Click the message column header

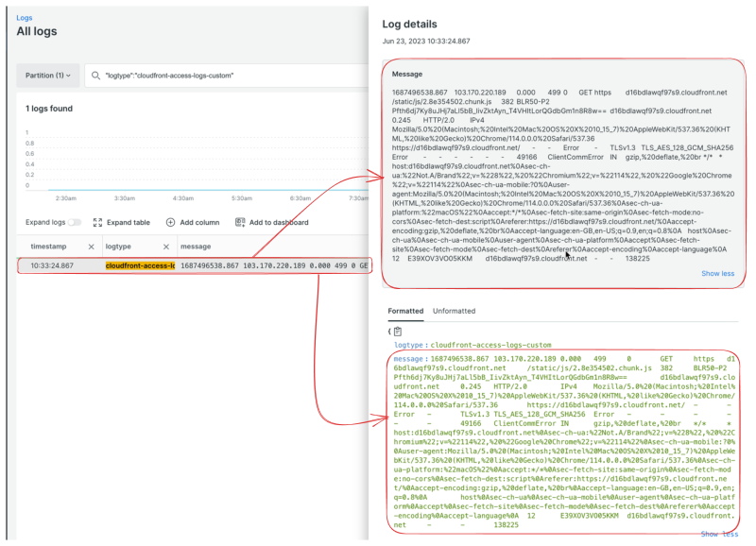[x=196, y=246]
